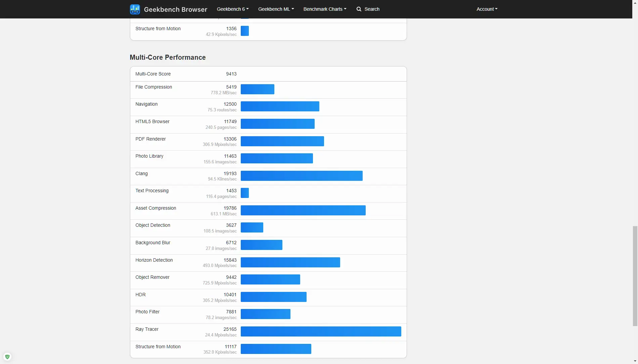Viewport: 638px width, 364px height.
Task: Click the Clang score 19193
Action: point(230,173)
